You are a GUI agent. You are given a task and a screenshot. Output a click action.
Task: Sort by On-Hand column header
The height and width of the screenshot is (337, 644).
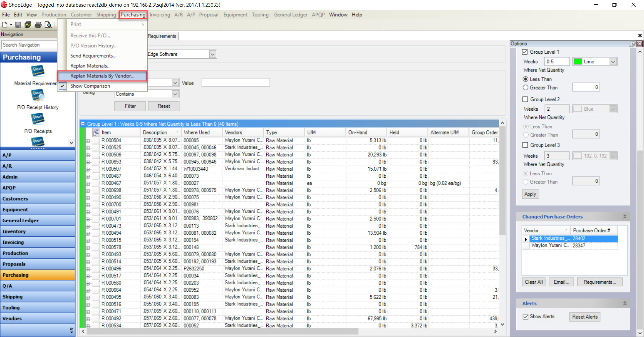pos(366,132)
